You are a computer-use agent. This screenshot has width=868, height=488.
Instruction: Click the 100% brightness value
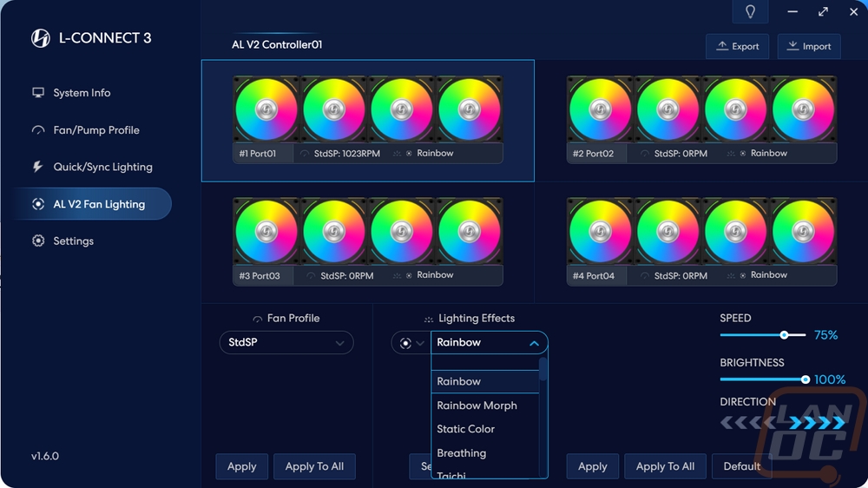[829, 379]
